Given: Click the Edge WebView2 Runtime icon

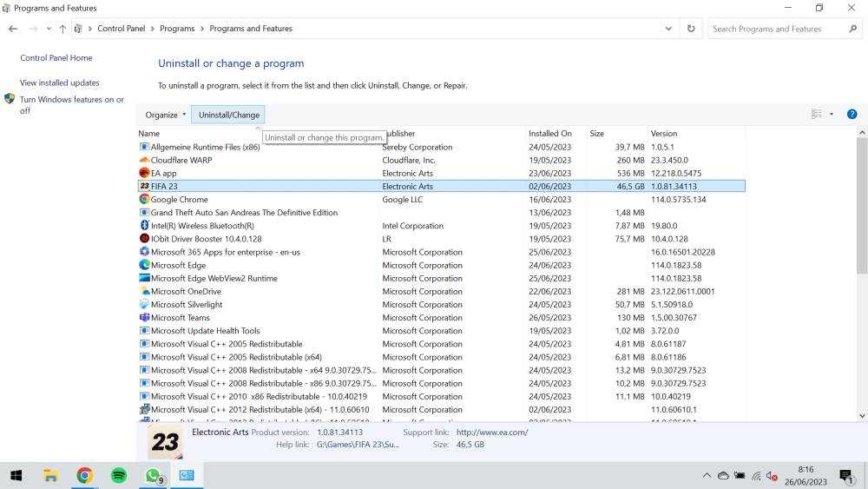Looking at the screenshot, I should pos(144,278).
